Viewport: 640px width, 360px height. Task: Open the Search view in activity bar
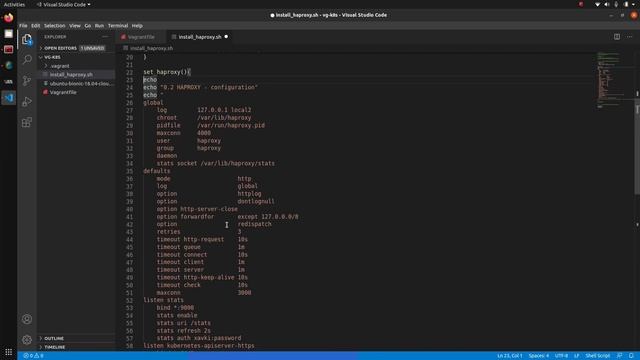pos(27,60)
